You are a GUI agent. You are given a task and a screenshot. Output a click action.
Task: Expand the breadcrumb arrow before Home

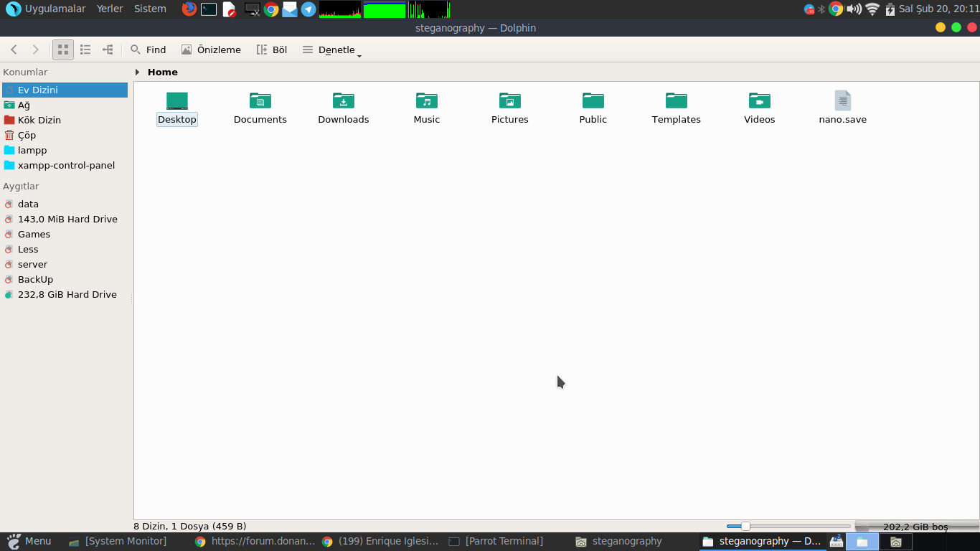[x=137, y=72]
